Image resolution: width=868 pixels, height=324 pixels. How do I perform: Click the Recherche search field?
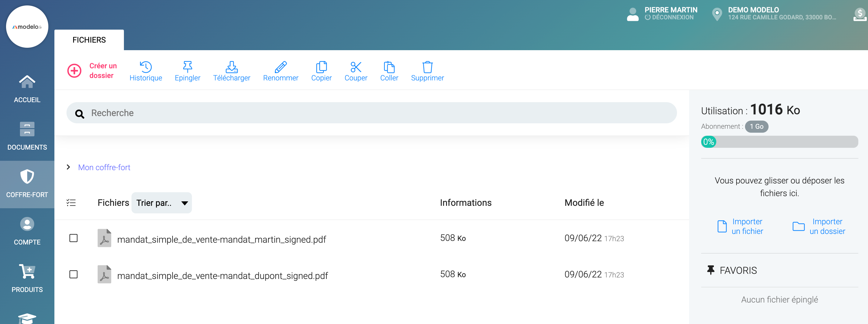coord(371,113)
